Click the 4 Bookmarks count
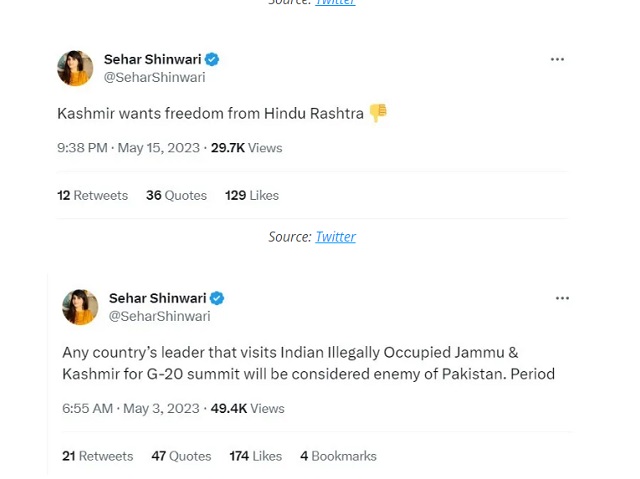Image resolution: width=640 pixels, height=479 pixels. point(338,456)
